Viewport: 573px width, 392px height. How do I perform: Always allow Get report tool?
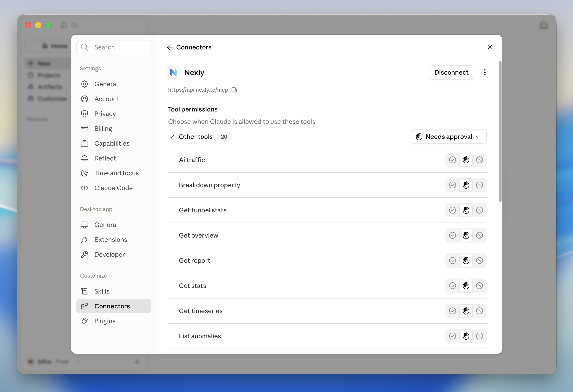[452, 261]
